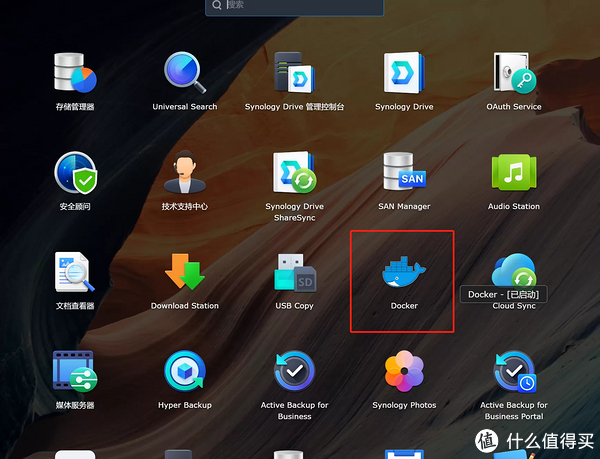Open Active Backup for Business Portal

tap(514, 371)
